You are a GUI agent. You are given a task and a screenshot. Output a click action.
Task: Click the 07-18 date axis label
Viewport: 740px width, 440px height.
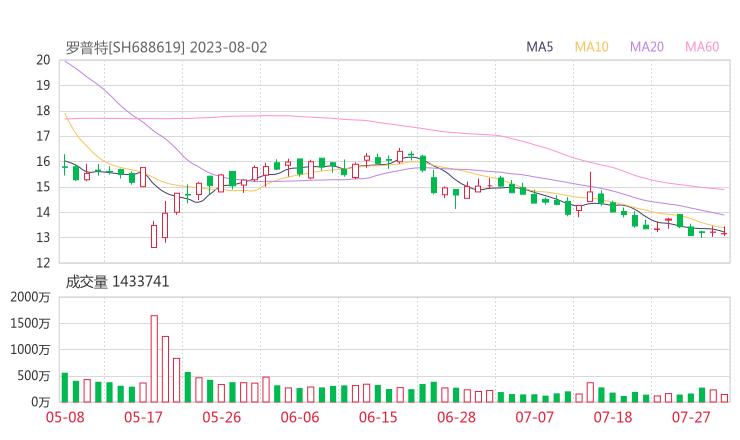[613, 417]
